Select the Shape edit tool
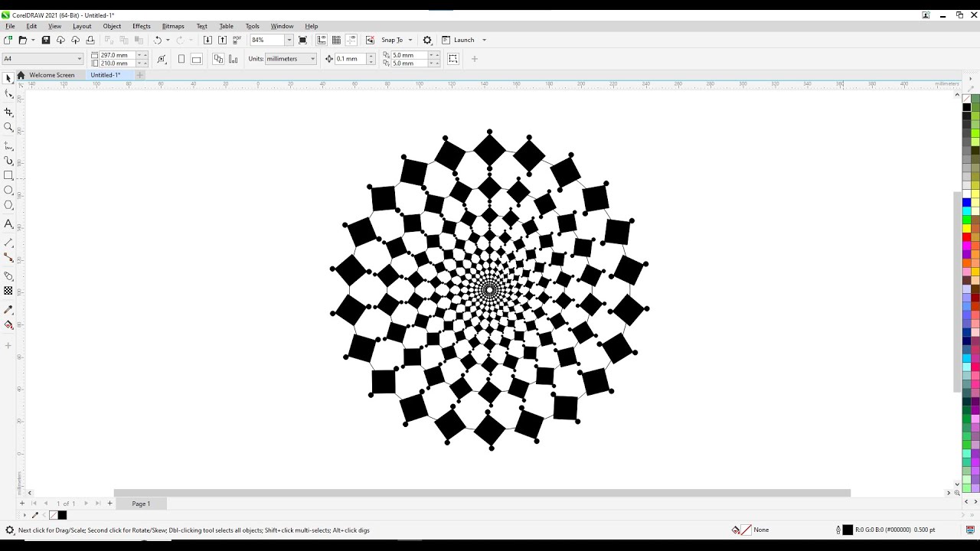980x551 pixels. tap(8, 93)
